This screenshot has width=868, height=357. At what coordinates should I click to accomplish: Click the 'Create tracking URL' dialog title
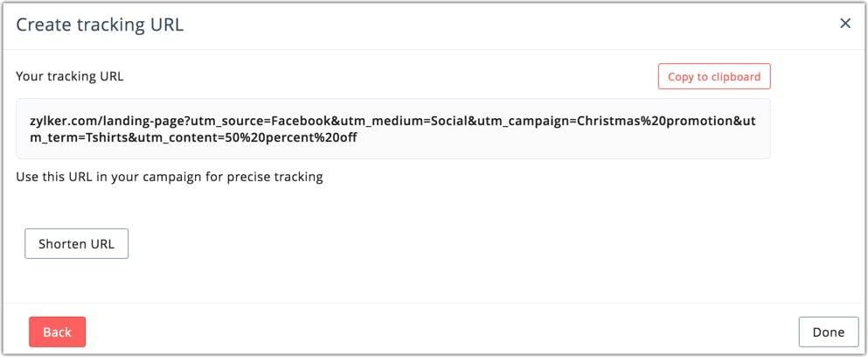click(x=100, y=25)
